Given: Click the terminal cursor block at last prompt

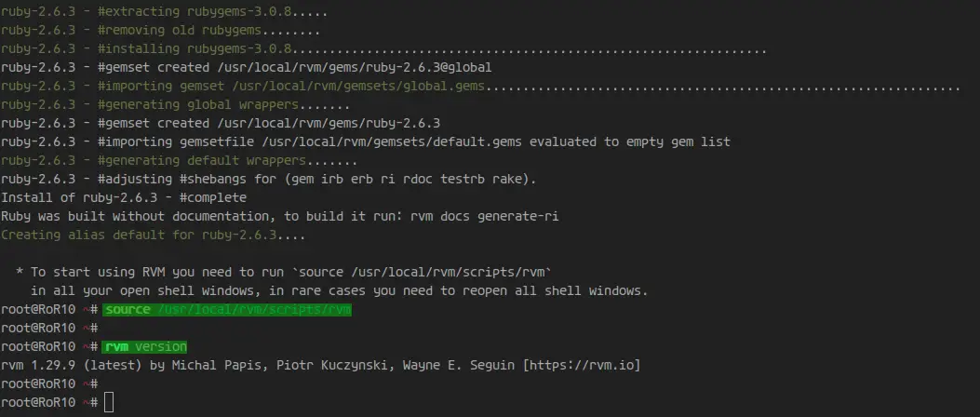Looking at the screenshot, I should [109, 402].
